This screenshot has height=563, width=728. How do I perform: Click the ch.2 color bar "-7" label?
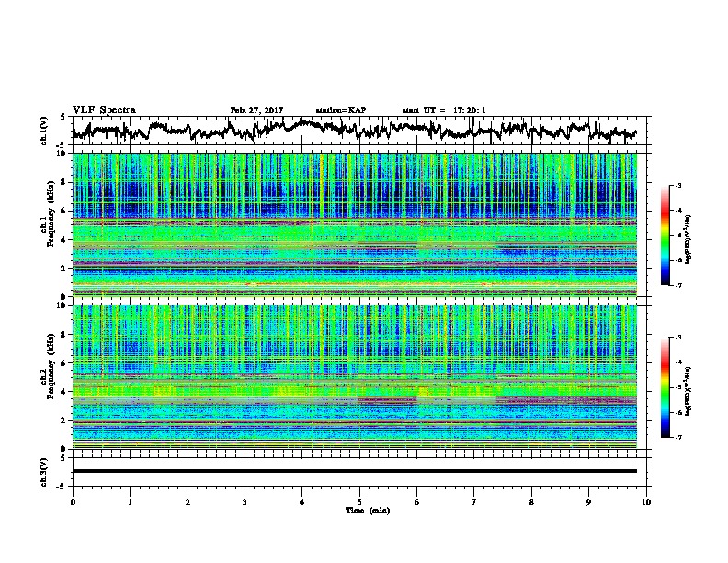677,437
